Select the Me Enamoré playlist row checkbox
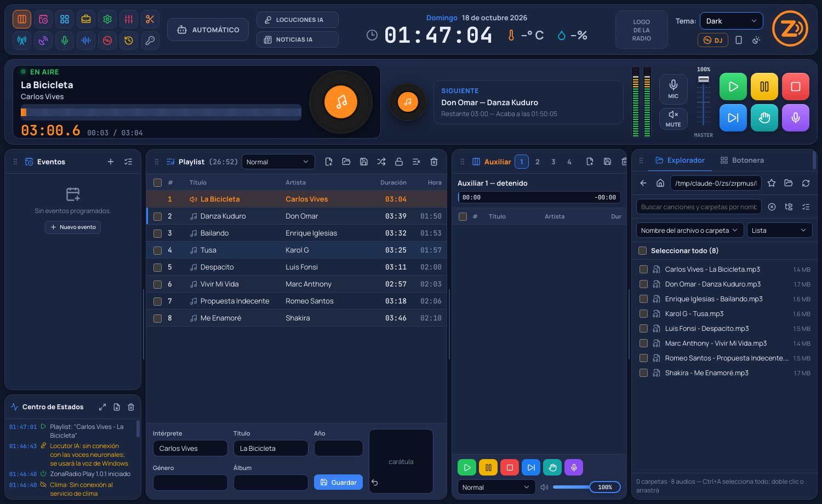This screenshot has height=504, width=822. pyautogui.click(x=158, y=318)
